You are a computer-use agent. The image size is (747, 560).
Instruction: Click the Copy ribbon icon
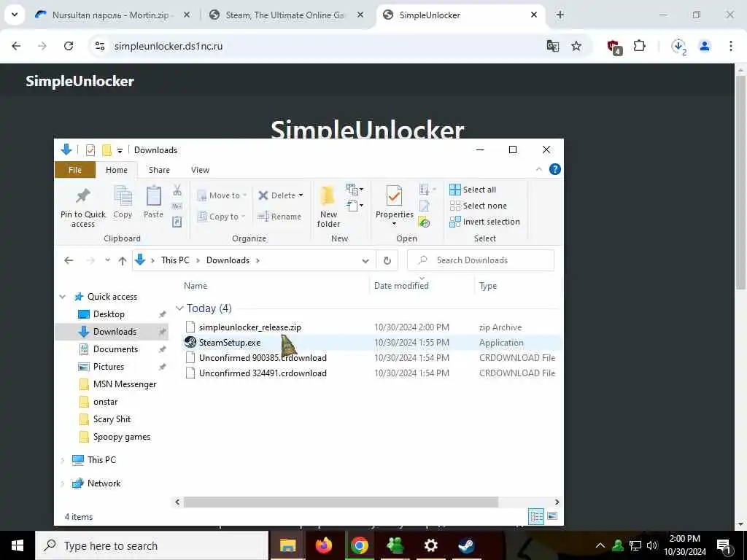(123, 195)
